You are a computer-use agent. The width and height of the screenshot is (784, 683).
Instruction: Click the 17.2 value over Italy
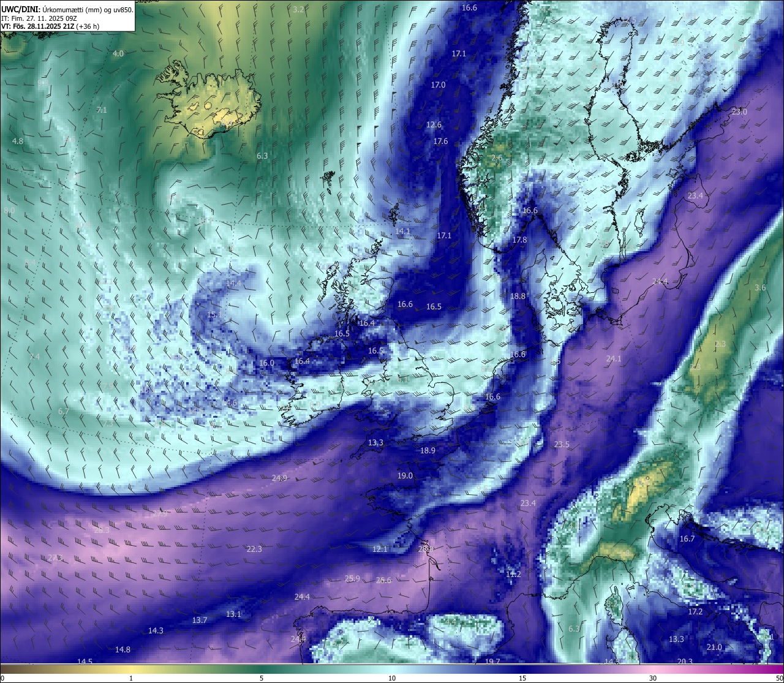click(695, 612)
